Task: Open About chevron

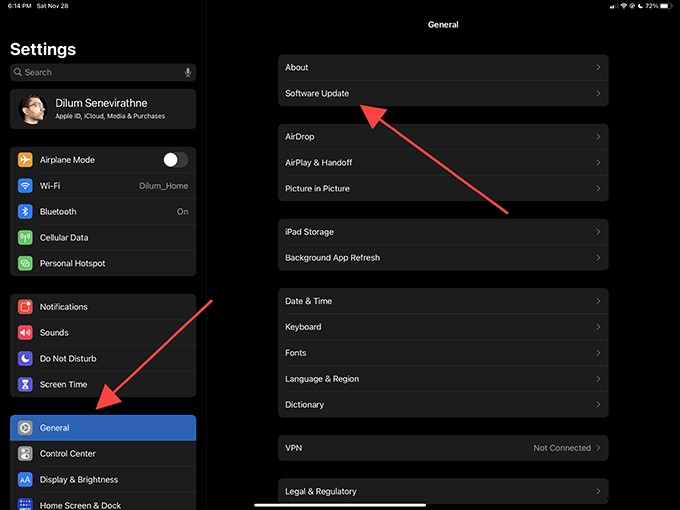Action: (598, 67)
